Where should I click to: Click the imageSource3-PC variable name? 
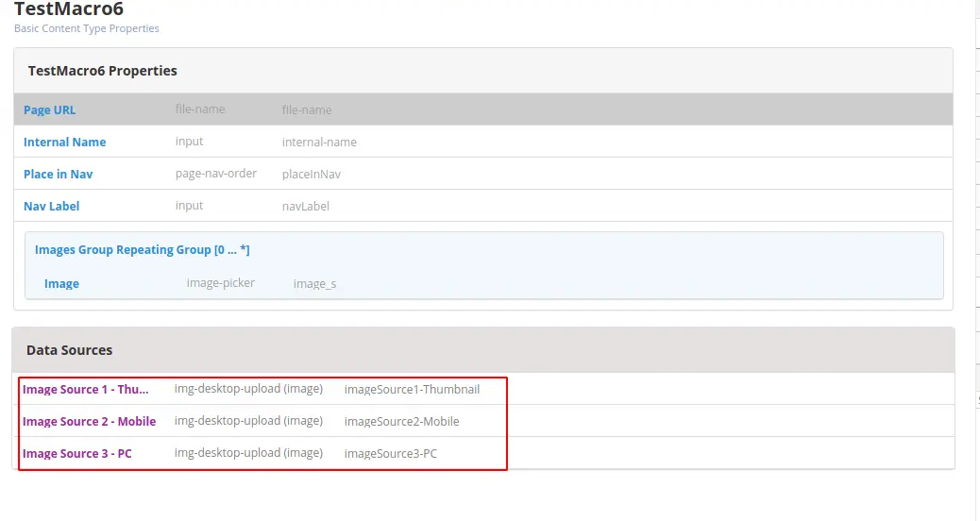pos(391,454)
